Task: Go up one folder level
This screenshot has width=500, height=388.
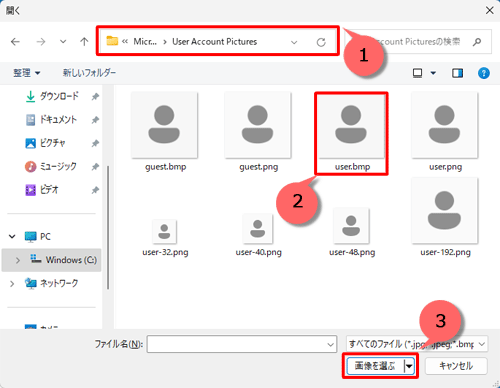Action: 84,42
